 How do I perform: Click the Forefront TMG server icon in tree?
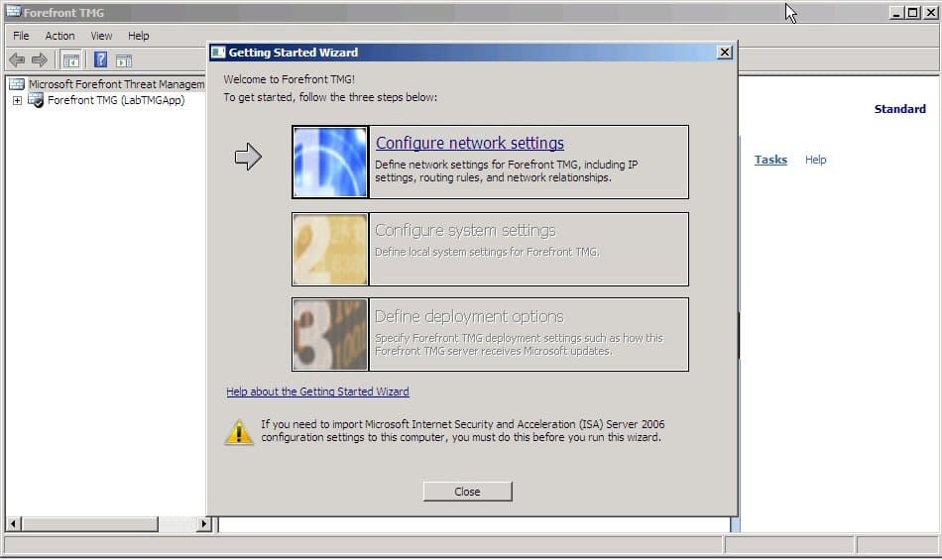click(36, 100)
